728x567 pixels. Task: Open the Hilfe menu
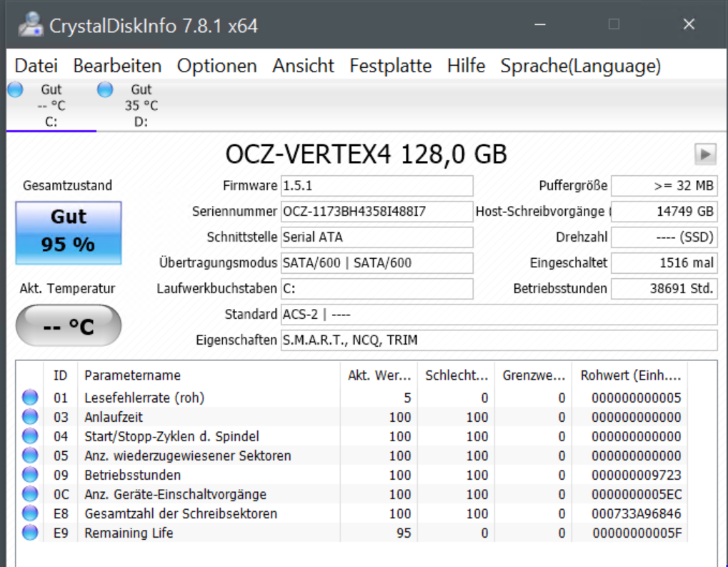(x=466, y=66)
